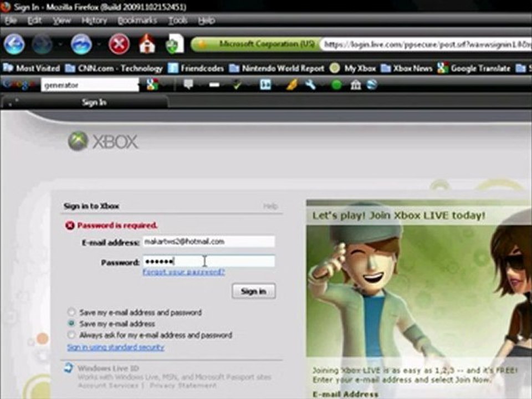The width and height of the screenshot is (532, 399).
Task: Click the Windows Live ID icon
Action: (x=69, y=368)
